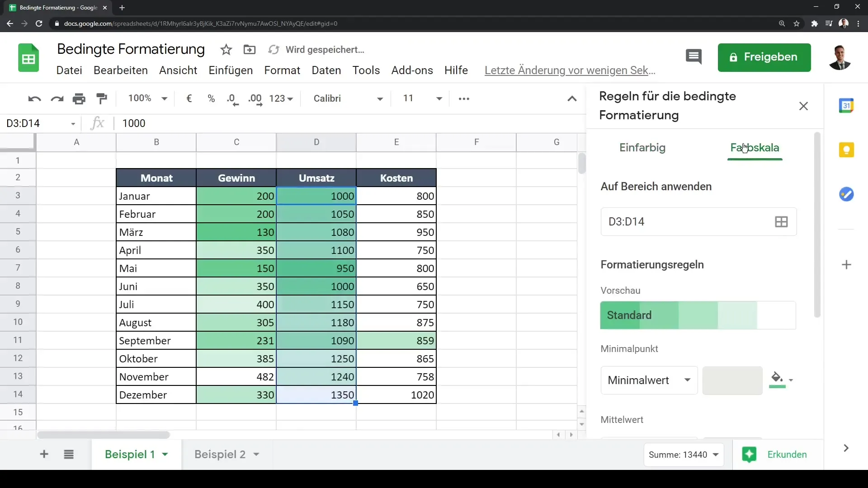Format as currency with euro icon
Viewport: 868px width, 488px height.
pyautogui.click(x=189, y=99)
